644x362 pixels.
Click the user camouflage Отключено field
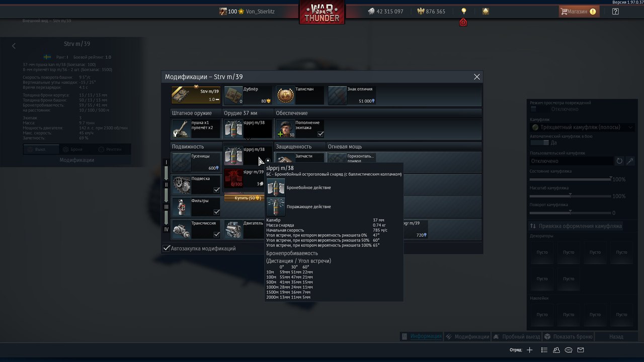click(572, 161)
